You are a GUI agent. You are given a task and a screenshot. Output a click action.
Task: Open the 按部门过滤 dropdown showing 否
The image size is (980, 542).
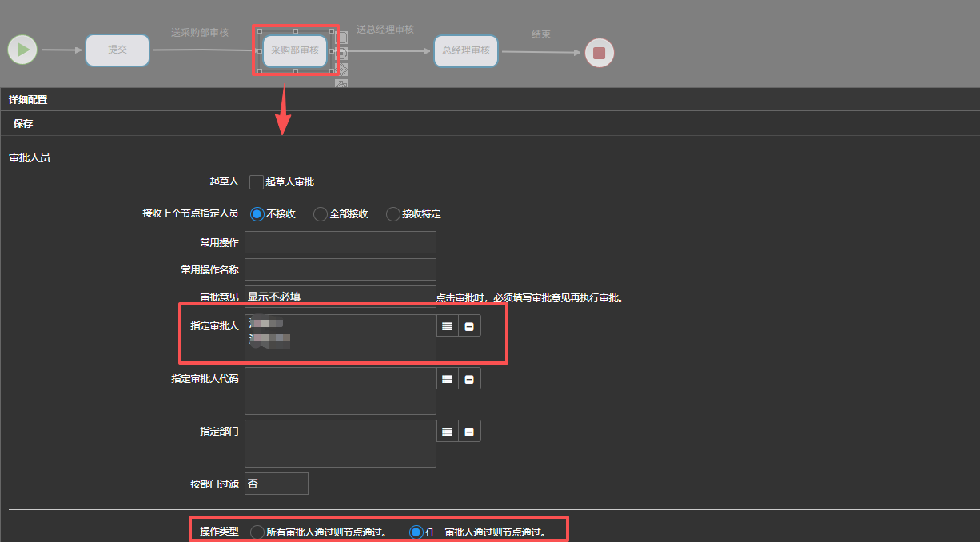pyautogui.click(x=276, y=484)
